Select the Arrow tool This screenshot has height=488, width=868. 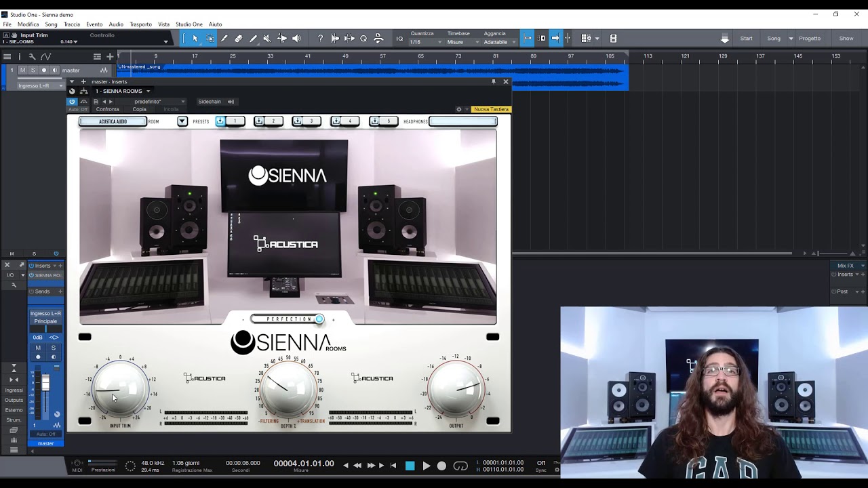click(x=195, y=39)
